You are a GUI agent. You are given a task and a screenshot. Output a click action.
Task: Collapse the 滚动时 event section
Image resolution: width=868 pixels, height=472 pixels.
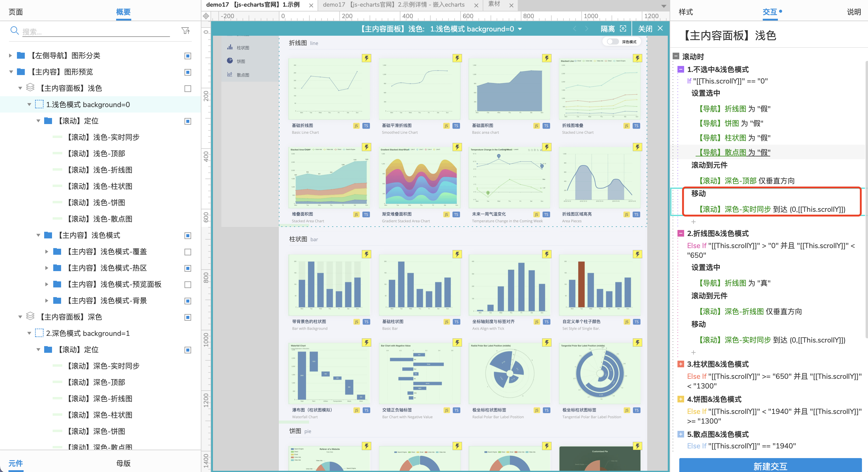tap(676, 56)
